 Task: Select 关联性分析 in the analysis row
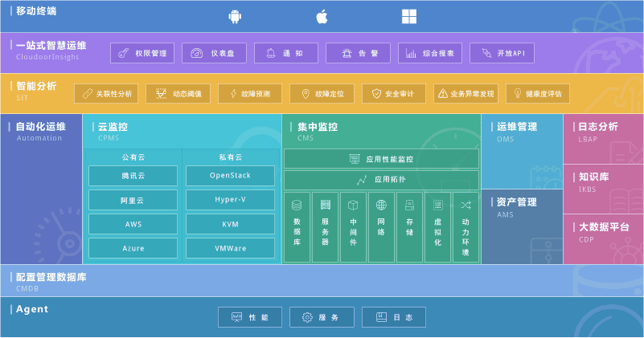coord(106,94)
